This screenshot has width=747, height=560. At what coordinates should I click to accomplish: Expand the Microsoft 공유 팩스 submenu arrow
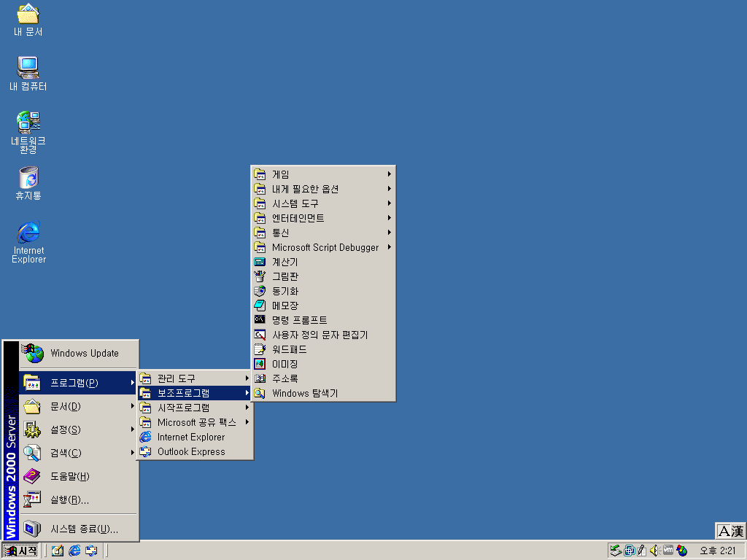tap(247, 422)
